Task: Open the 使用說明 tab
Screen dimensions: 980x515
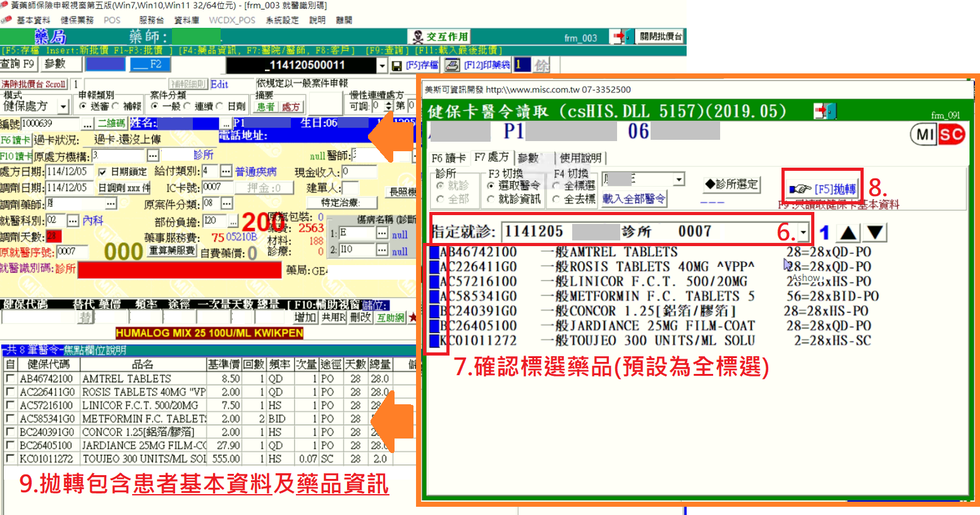Action: point(580,158)
